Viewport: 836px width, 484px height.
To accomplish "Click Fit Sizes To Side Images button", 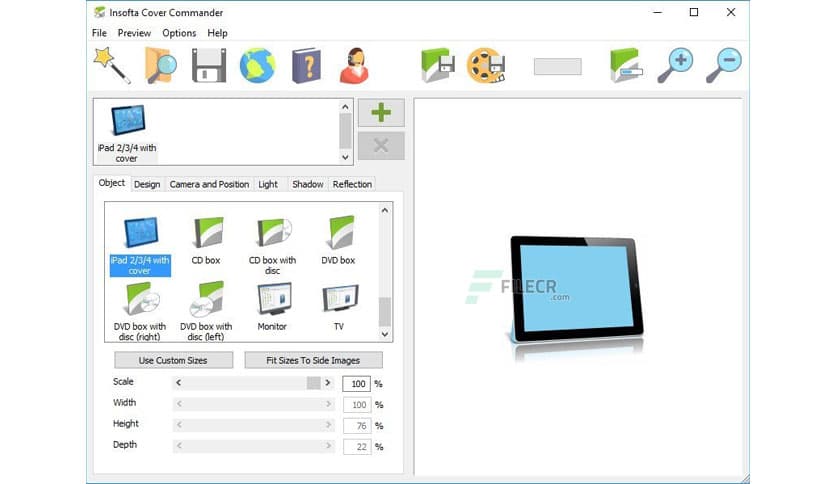I will coord(313,360).
